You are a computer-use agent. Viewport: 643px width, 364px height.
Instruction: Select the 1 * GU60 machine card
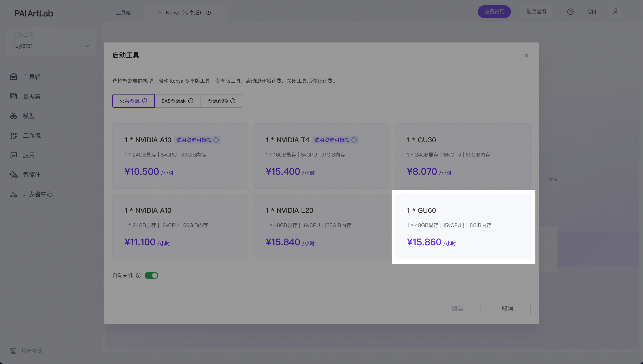[x=462, y=227]
